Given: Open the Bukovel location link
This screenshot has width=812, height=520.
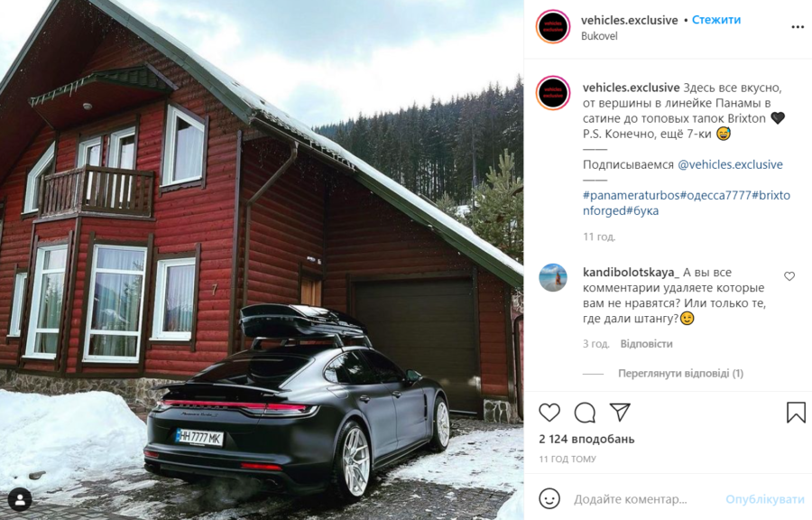Looking at the screenshot, I should click(x=599, y=36).
